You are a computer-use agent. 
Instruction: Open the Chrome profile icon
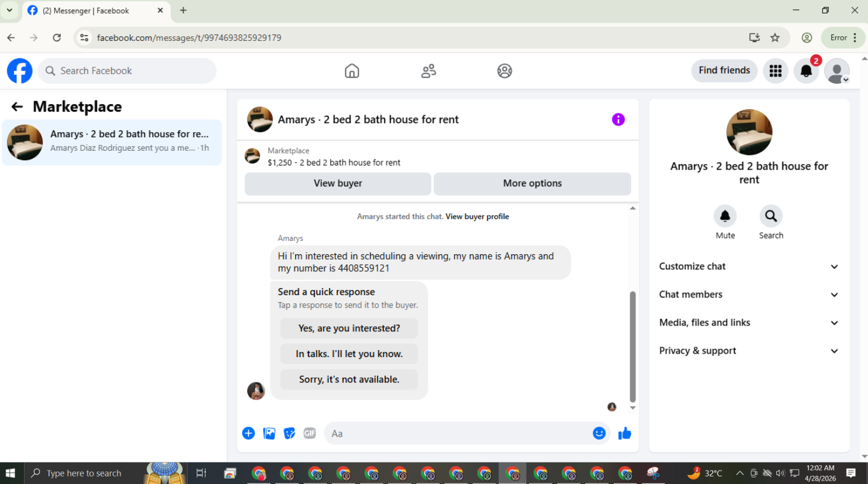point(807,37)
